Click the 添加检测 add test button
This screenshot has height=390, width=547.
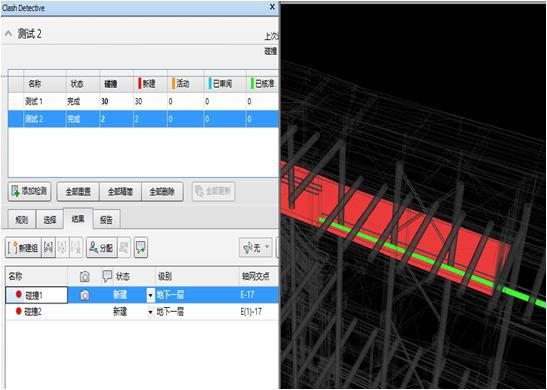[30, 191]
